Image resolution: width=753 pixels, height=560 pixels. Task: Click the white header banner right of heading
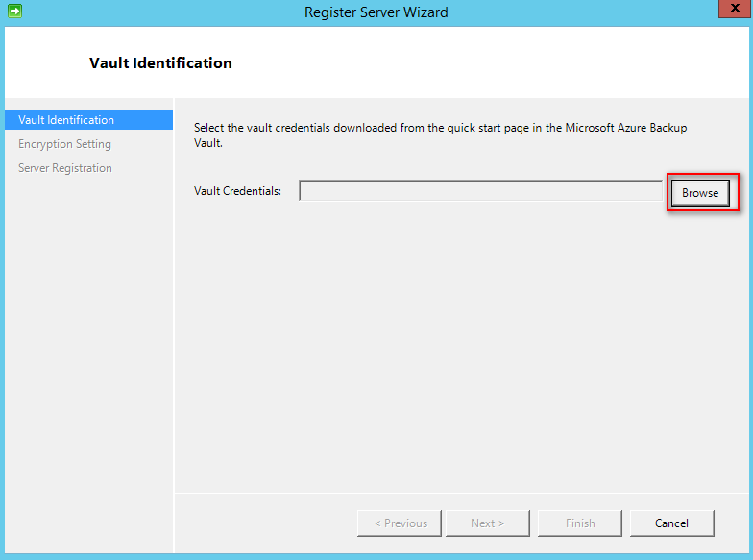pyautogui.click(x=499, y=63)
